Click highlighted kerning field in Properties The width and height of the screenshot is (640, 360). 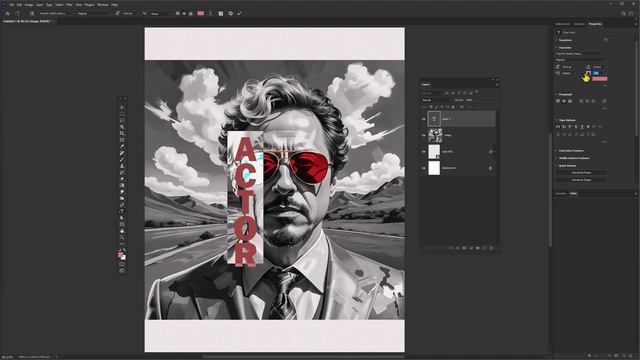pyautogui.click(x=598, y=73)
